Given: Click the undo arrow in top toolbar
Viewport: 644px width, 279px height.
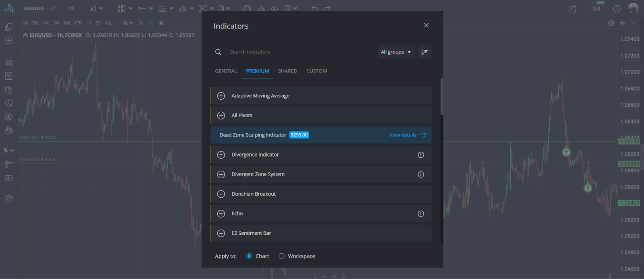Looking at the screenshot, I should coord(315,8).
